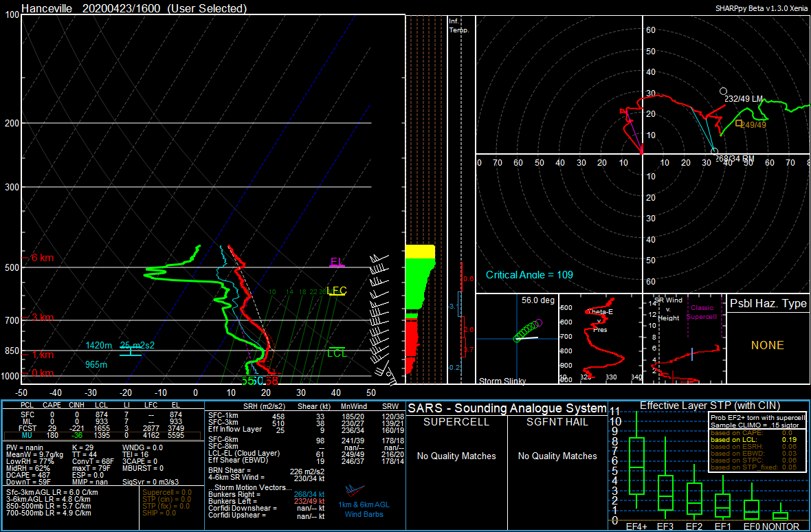The height and width of the screenshot is (532, 811).
Task: Select the ML parcel row
Action: point(103,421)
